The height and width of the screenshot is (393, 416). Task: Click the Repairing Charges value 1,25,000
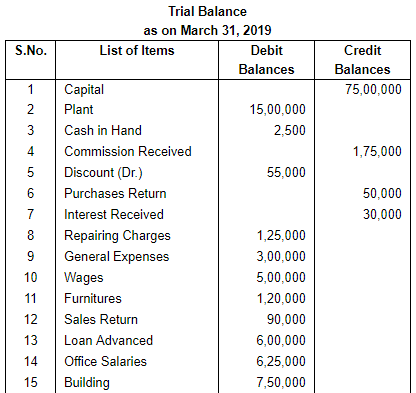pyautogui.click(x=281, y=236)
